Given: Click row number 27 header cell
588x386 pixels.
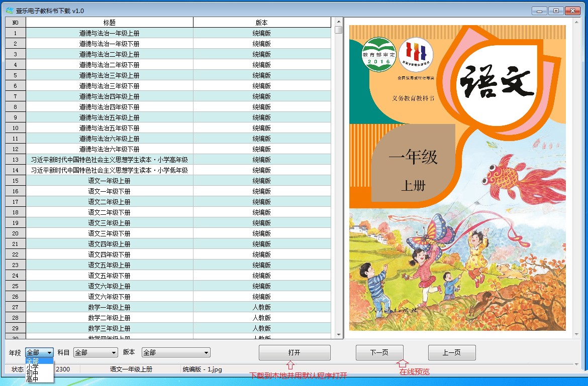Looking at the screenshot, I should click(x=16, y=307).
